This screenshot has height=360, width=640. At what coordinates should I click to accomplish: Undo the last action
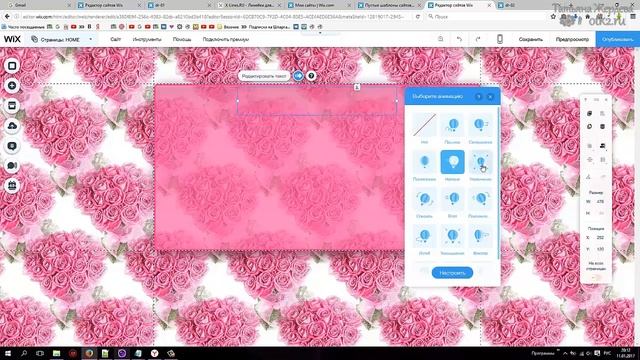(x=460, y=39)
